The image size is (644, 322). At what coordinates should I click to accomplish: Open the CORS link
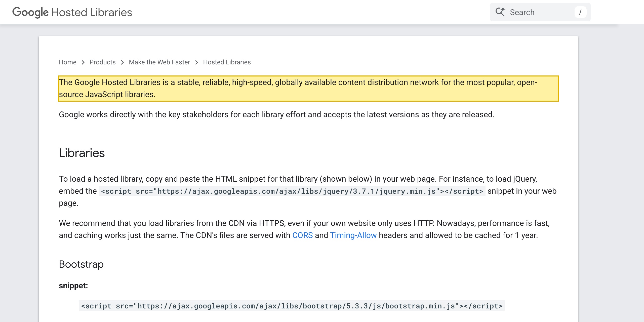[302, 235]
